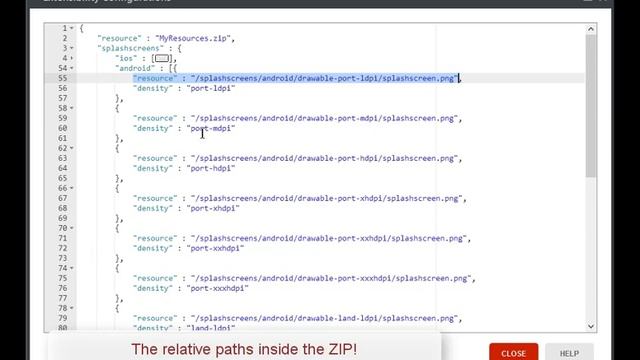Collapse the fold arrow at line 58
640x360 pixels.
coord(72,108)
